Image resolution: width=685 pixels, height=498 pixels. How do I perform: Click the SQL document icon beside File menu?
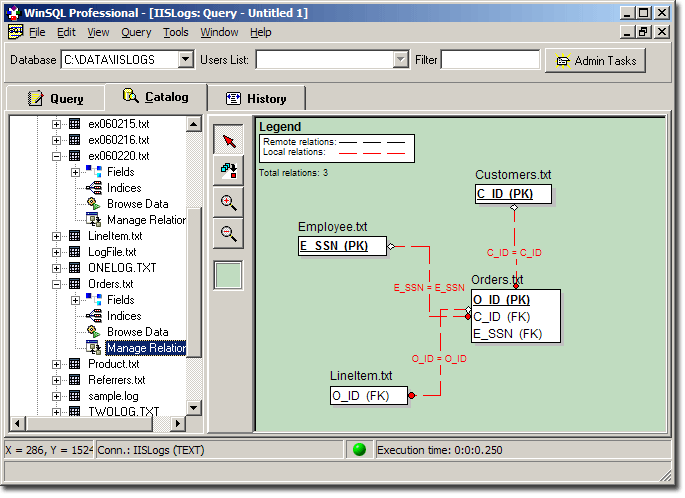point(15,32)
